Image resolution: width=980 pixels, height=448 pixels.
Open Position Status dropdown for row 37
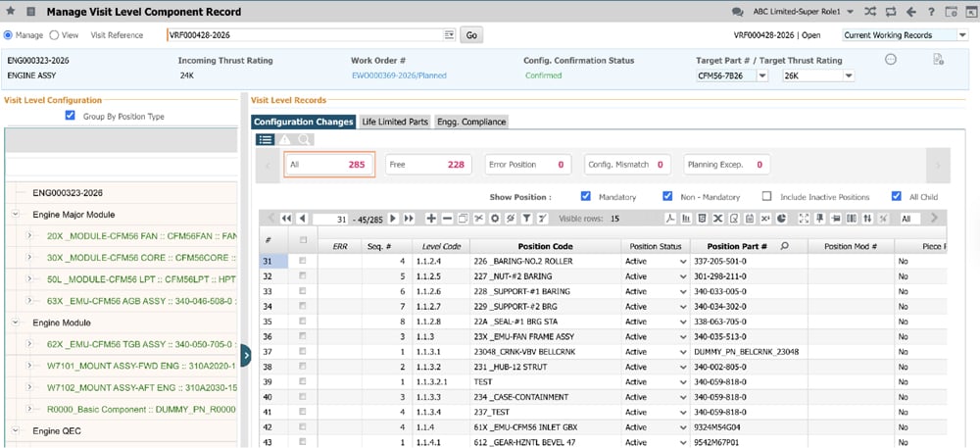pos(682,352)
